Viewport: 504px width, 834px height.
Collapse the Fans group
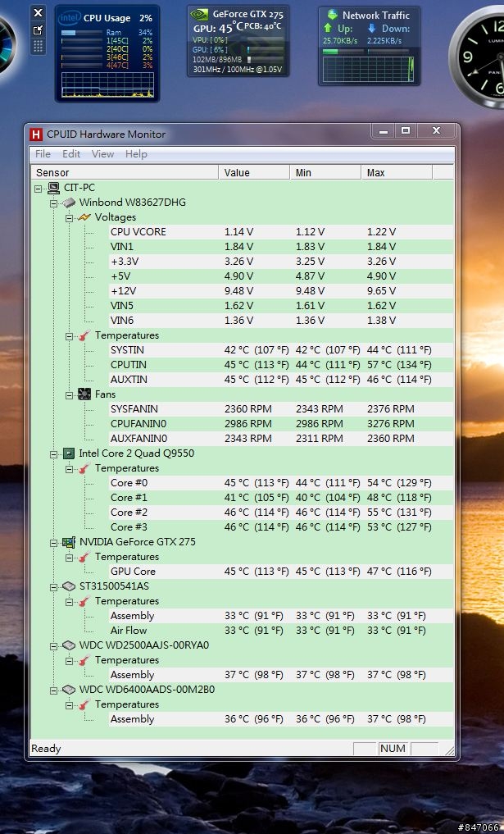69,395
